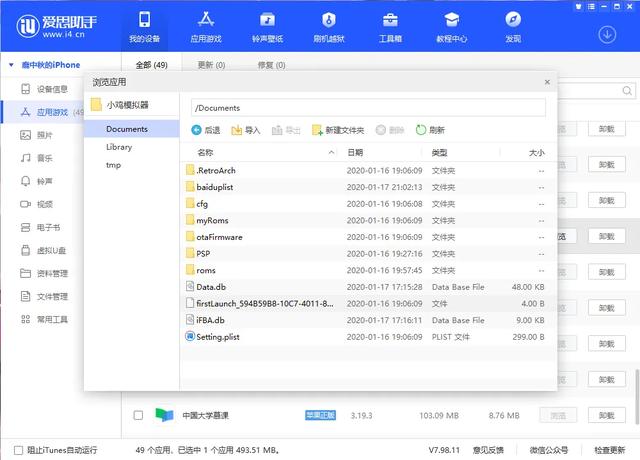Select the firstLaunch_594B59B8 file
Screen dimensions: 640x460
pyautogui.click(x=368, y=303)
